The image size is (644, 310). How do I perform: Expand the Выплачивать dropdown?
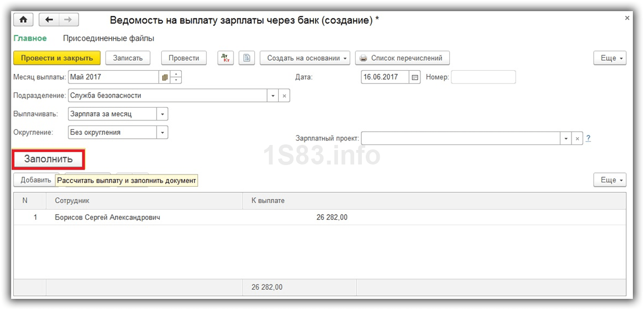[x=162, y=114]
